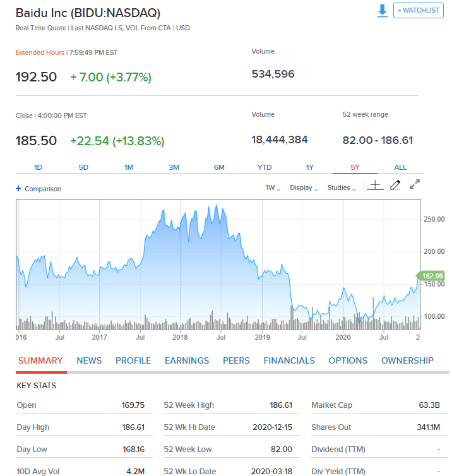The width and height of the screenshot is (452, 476).
Task: Expand chart to fullscreen view
Action: coord(415,185)
